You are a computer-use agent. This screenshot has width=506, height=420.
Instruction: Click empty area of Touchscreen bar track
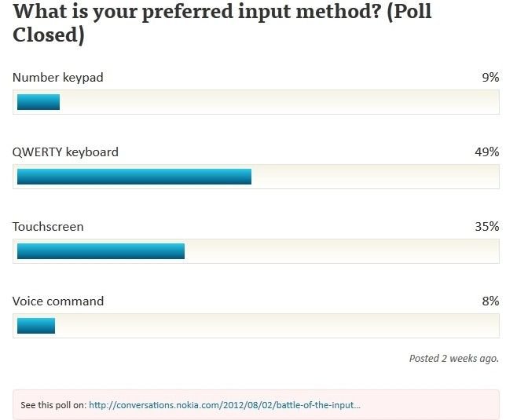coord(342,251)
